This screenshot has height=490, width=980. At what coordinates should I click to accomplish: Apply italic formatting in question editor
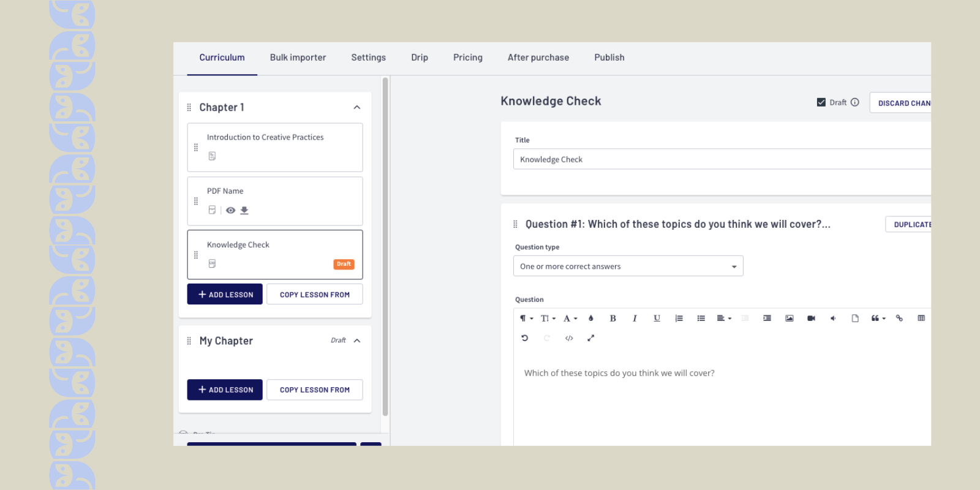coord(635,318)
